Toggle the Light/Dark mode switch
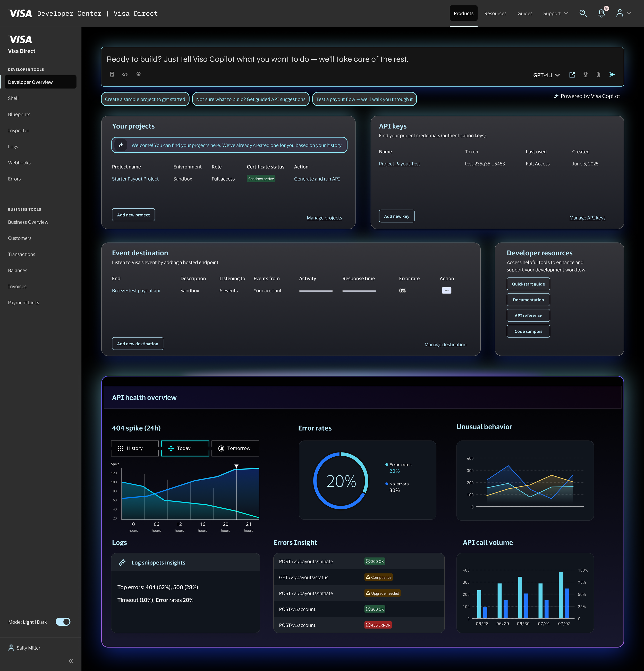644x671 pixels. tap(63, 622)
